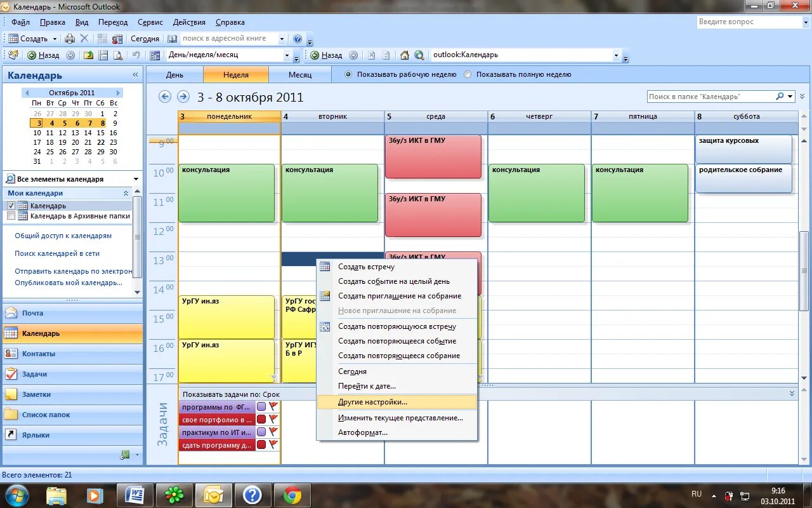Select 'защита курсовых' event on Saturday

coord(743,149)
